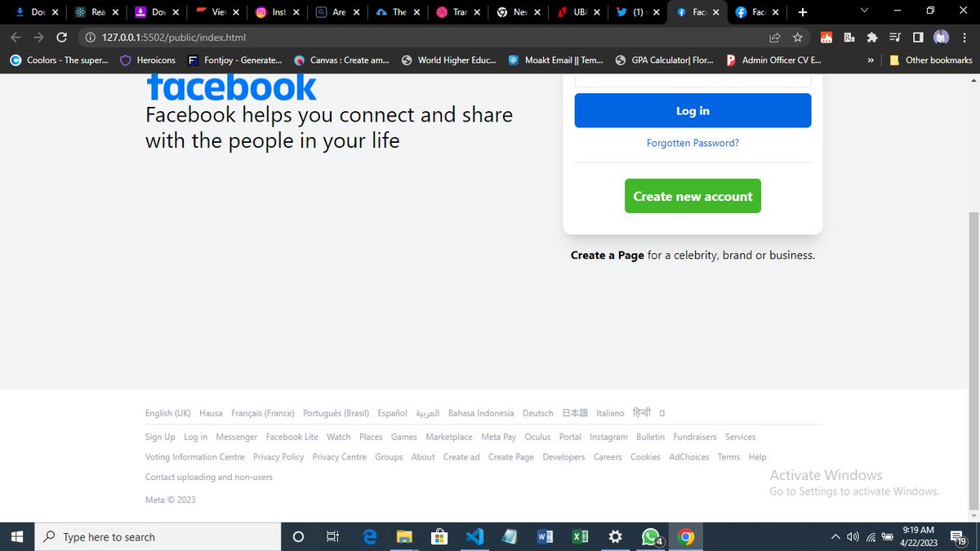Open the Forgotten Password? link
This screenshot has width=980, height=551.
693,143
